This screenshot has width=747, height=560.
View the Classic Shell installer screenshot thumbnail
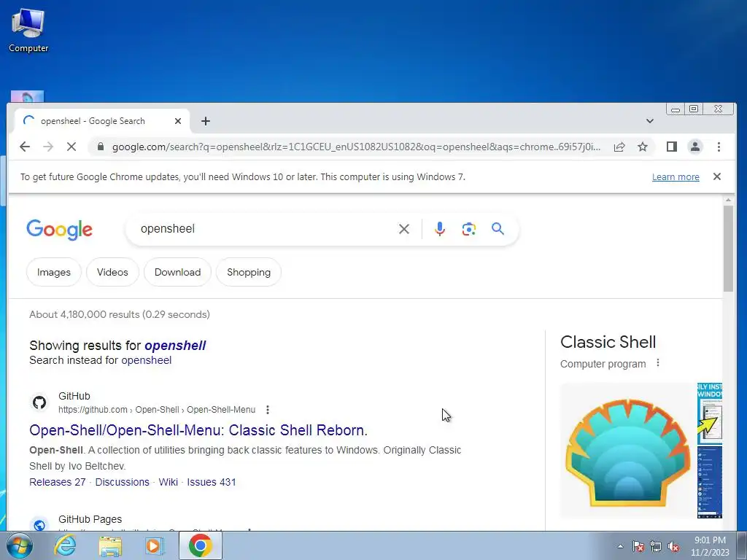tap(709, 413)
